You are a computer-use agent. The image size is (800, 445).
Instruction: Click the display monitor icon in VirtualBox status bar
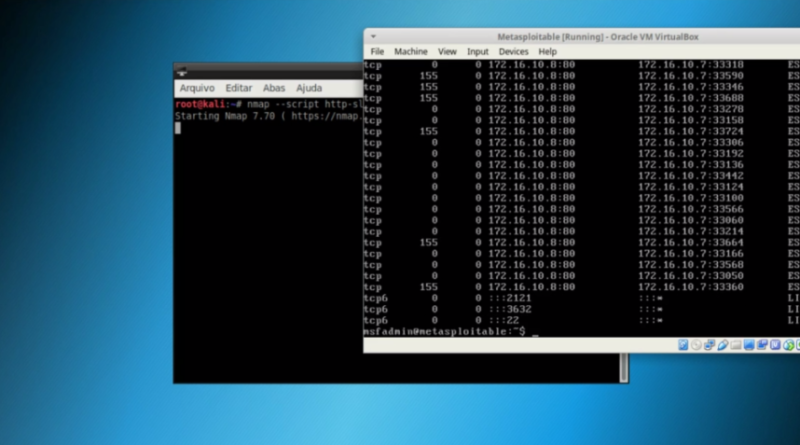pos(749,345)
